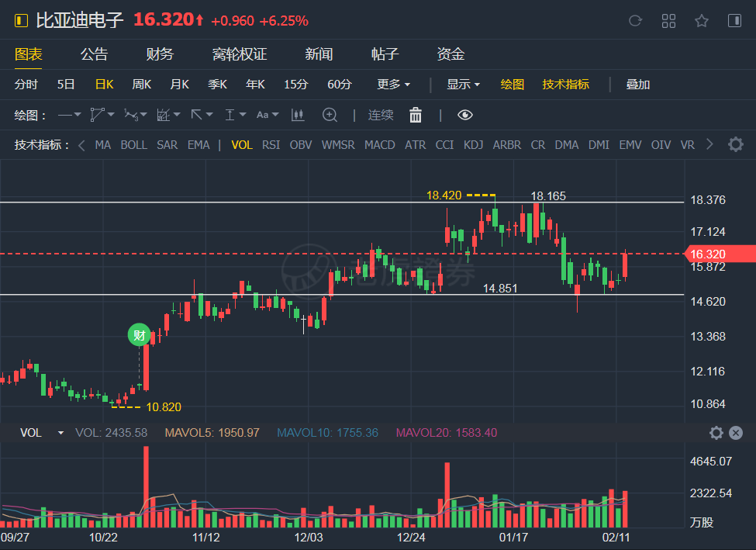Select the measure range tool
756x550 pixels.
pos(230,115)
